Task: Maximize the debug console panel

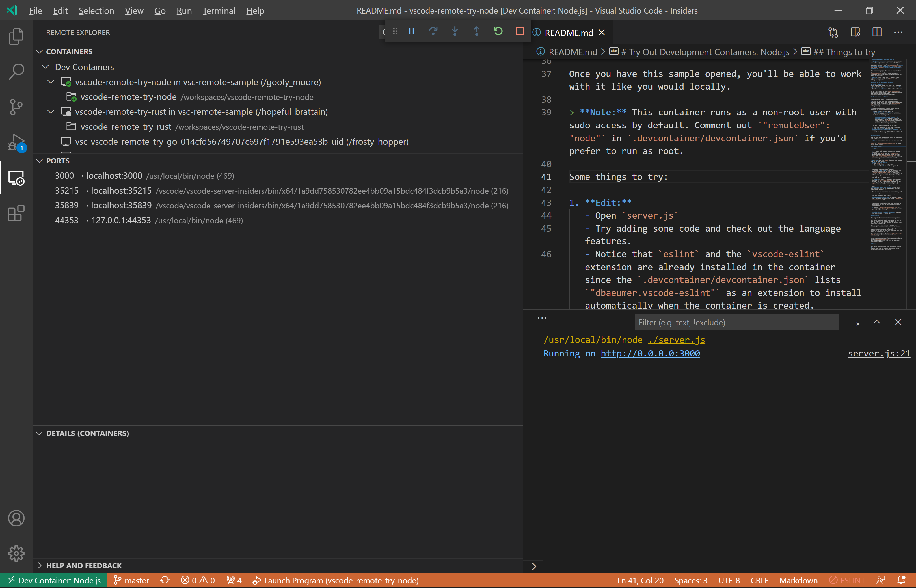Action: (876, 322)
